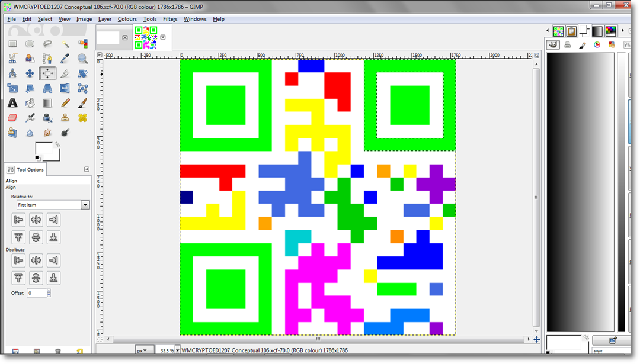Open the navigation preview at canvas corner
The height and width of the screenshot is (364, 640).
point(536,339)
